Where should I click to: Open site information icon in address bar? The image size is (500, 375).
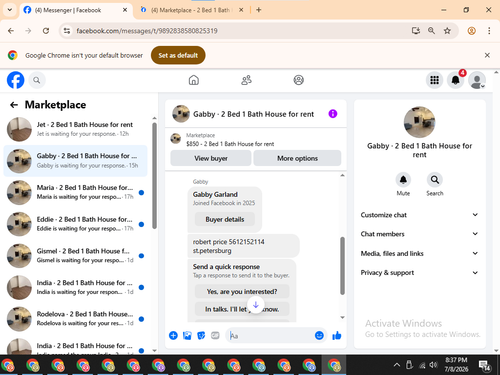[67, 31]
